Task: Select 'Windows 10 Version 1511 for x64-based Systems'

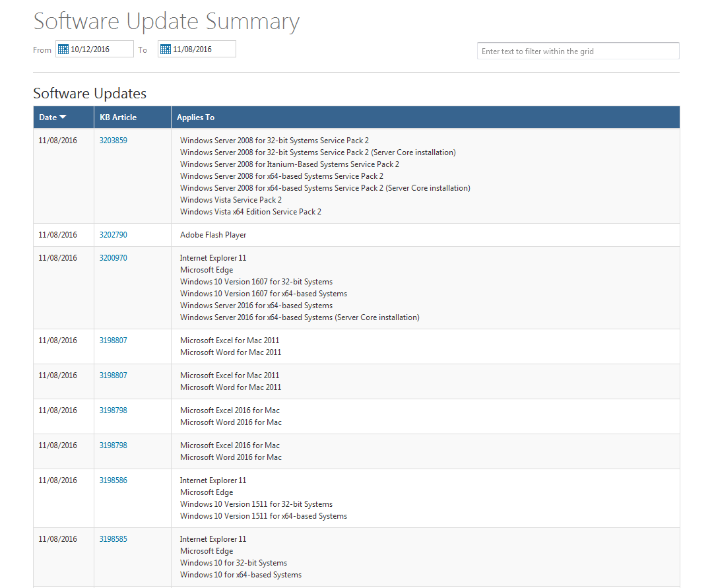Action: (264, 515)
